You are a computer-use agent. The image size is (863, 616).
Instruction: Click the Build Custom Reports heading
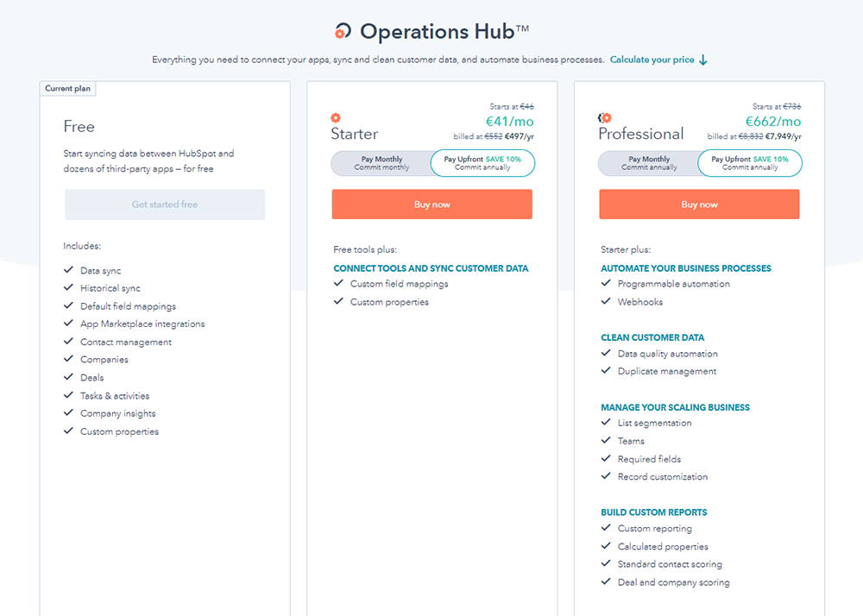point(654,512)
